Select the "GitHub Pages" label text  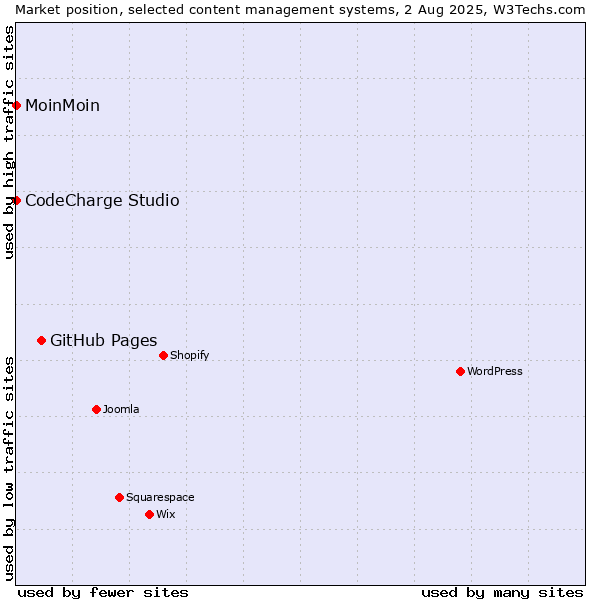point(104,341)
